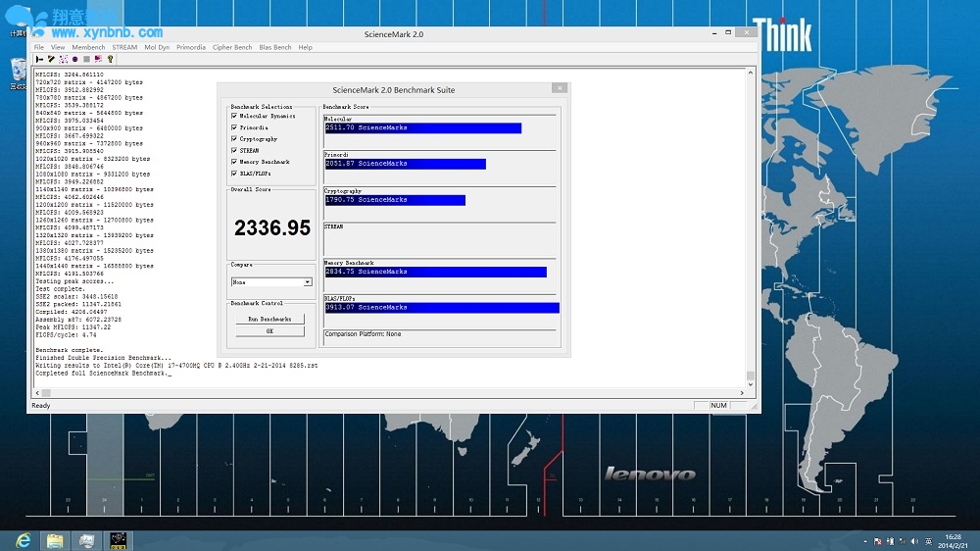The image size is (980, 551).
Task: Uncheck the Molecular Dynamics checkbox
Action: click(x=234, y=116)
